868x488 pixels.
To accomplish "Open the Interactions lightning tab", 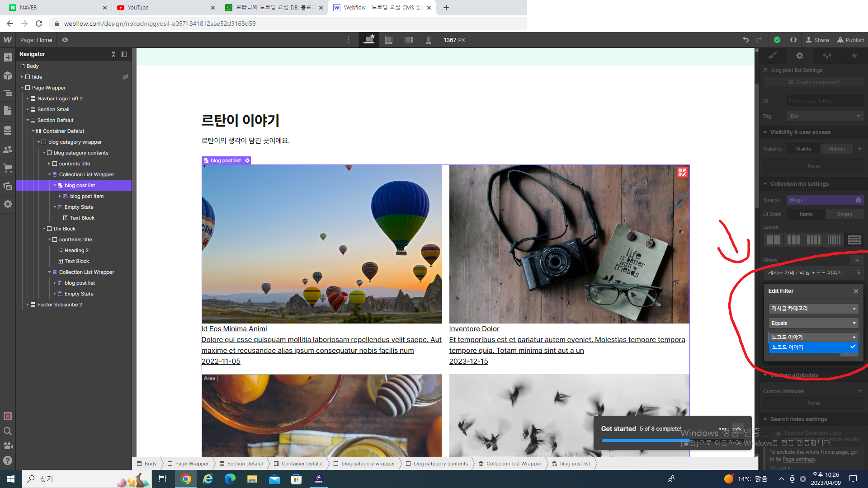I will pyautogui.click(x=854, y=56).
